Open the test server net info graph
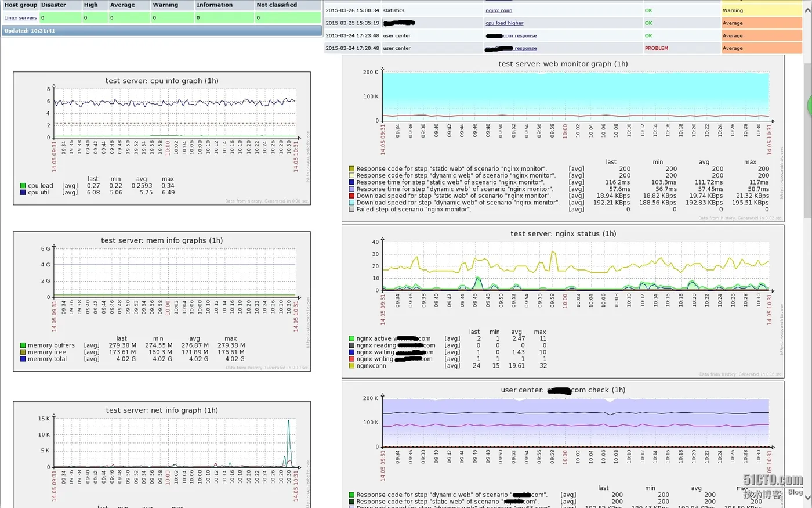 (x=162, y=455)
